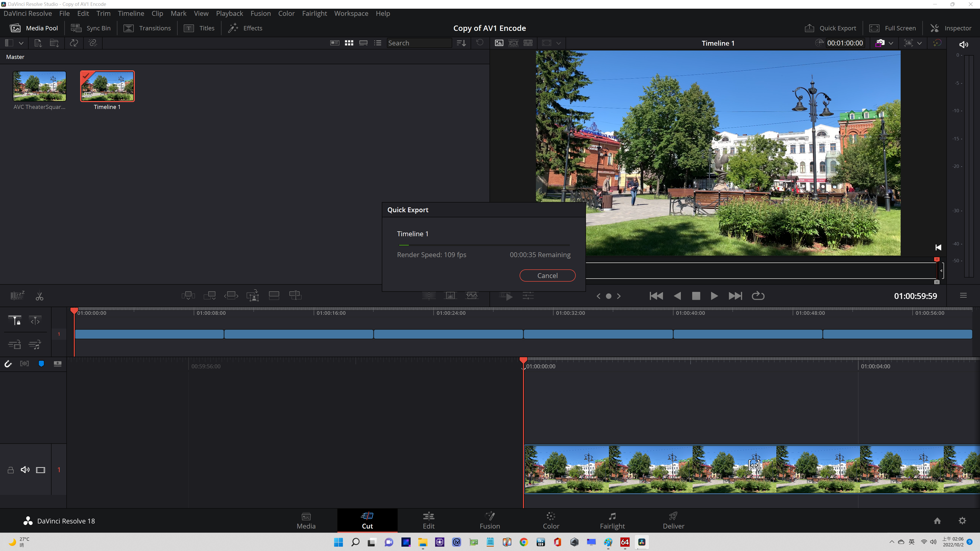Open the Help menu
The width and height of the screenshot is (980, 551).
click(383, 13)
